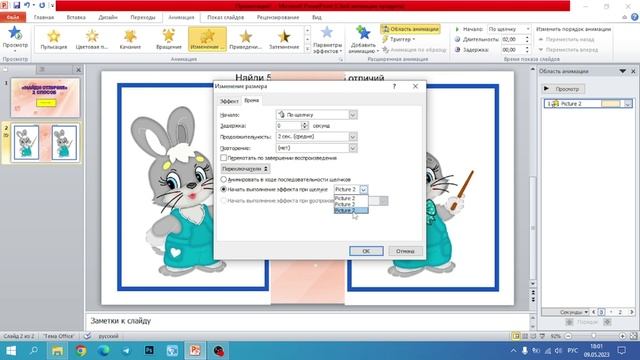Select the Вращение animation effect
The width and height of the screenshot is (640, 360).
click(169, 40)
